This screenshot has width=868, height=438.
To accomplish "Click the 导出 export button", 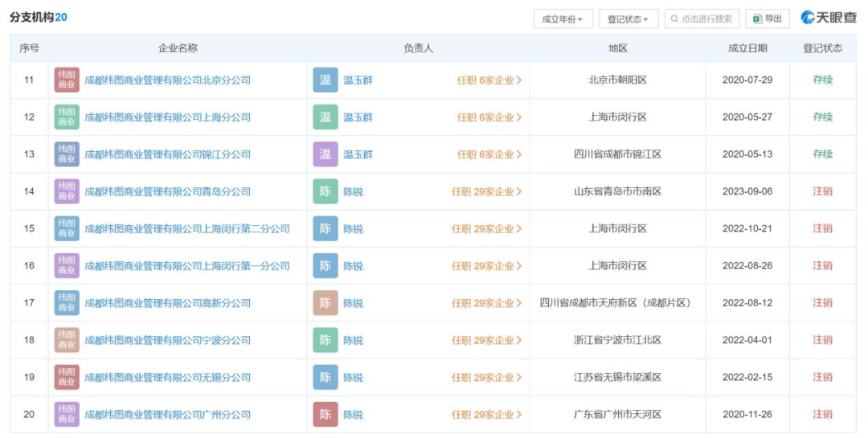I will pos(767,19).
